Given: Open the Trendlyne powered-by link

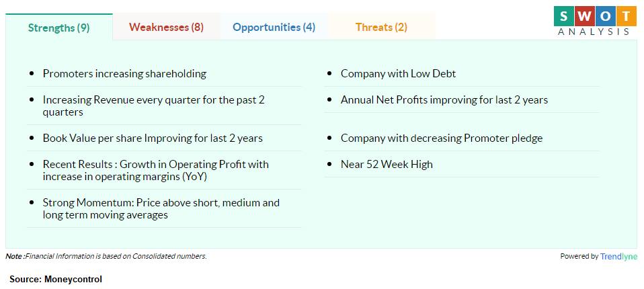Looking at the screenshot, I should [x=618, y=257].
